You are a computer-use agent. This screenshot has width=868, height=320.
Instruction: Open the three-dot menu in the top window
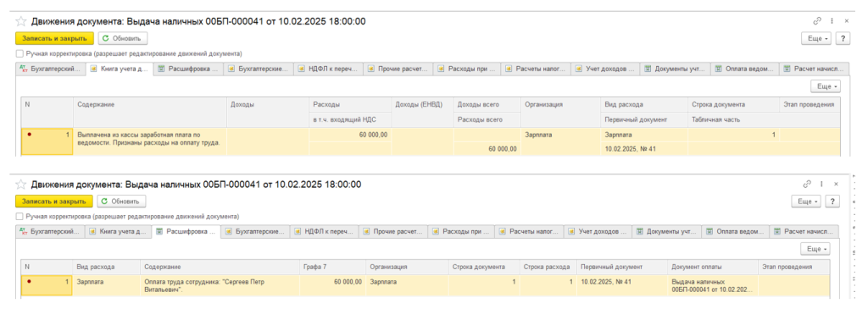tap(832, 21)
